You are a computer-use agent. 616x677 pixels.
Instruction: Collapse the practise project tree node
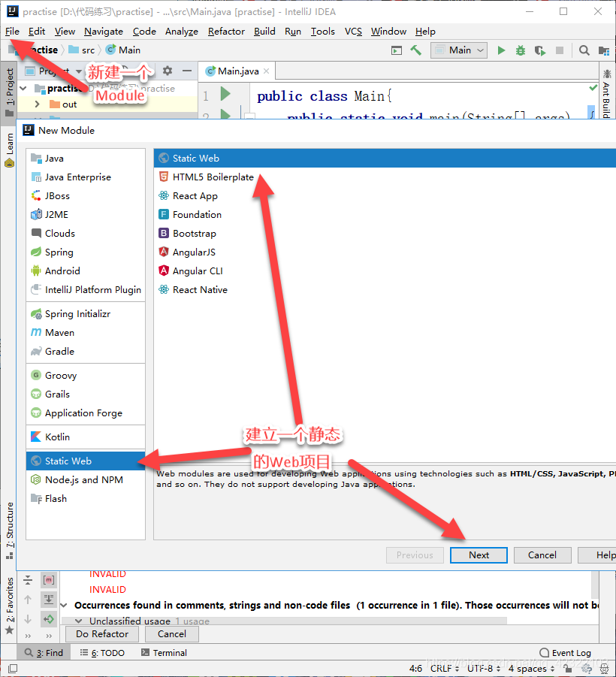(x=23, y=89)
